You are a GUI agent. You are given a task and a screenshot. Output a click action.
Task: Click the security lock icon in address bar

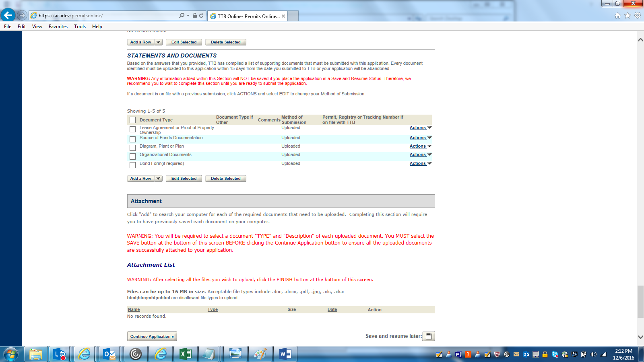(x=195, y=15)
